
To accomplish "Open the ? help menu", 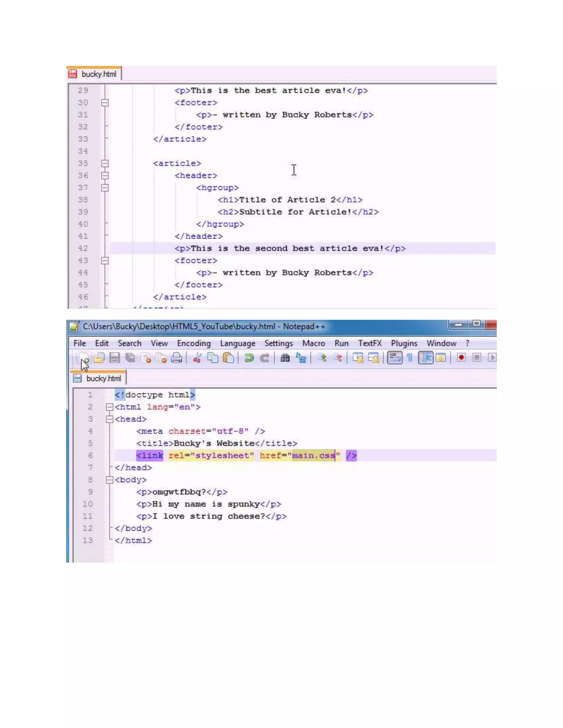I will click(468, 343).
